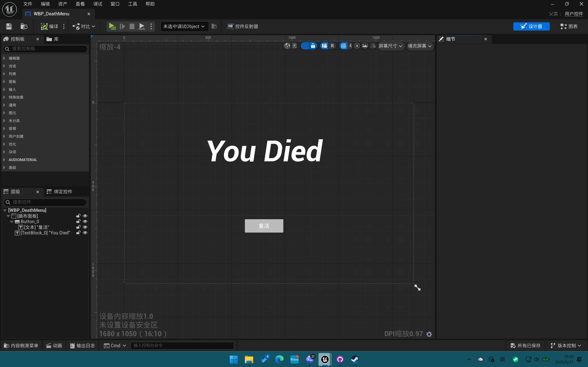The image size is (588, 367).
Task: Select the 复活 button in the canvas
Action: [x=264, y=226]
